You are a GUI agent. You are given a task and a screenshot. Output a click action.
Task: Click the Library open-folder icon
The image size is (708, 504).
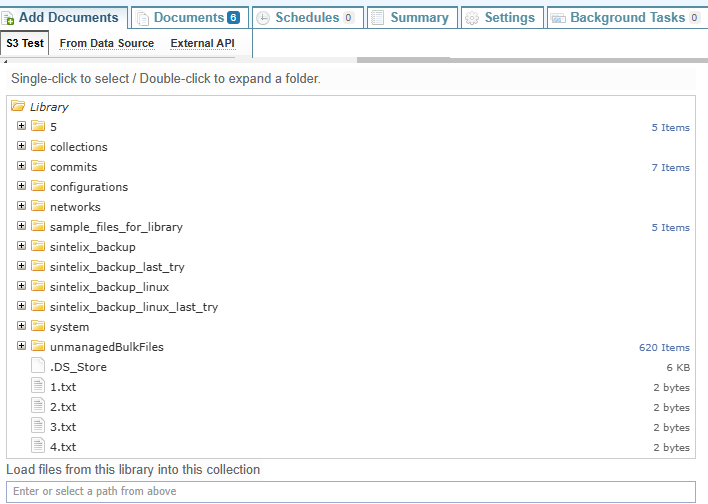point(18,106)
